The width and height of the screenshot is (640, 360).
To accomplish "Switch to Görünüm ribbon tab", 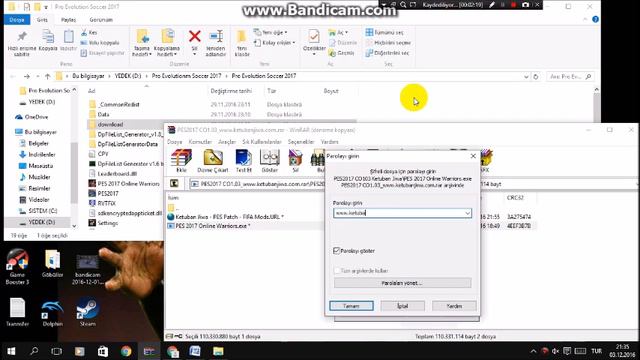I will (x=101, y=20).
